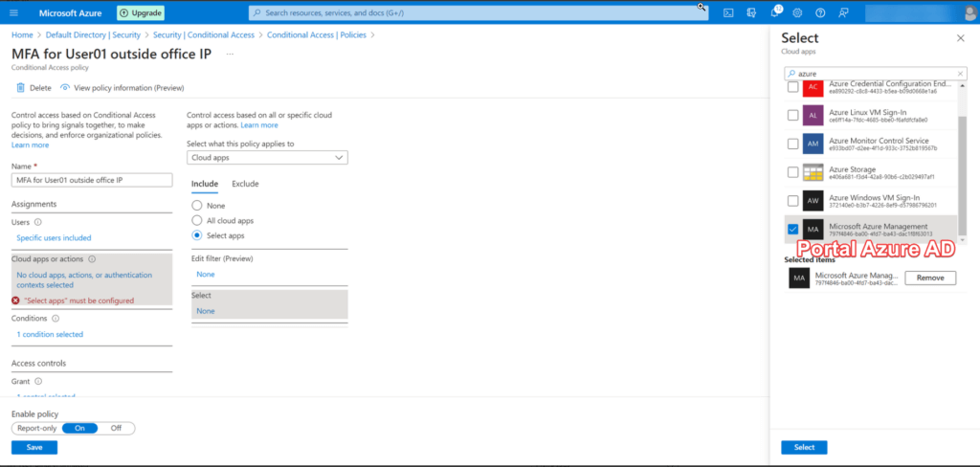Click the red error icon for Select apps
Viewport: 980px width, 467px height.
click(15, 300)
